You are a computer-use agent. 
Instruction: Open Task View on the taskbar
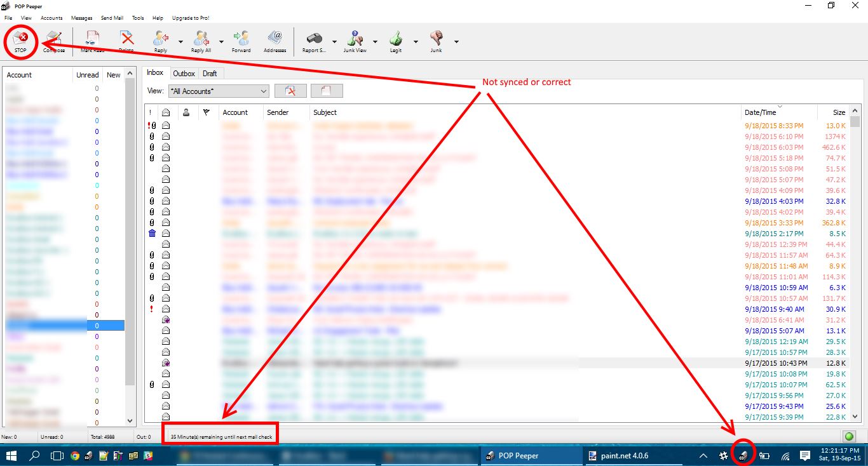click(57, 455)
